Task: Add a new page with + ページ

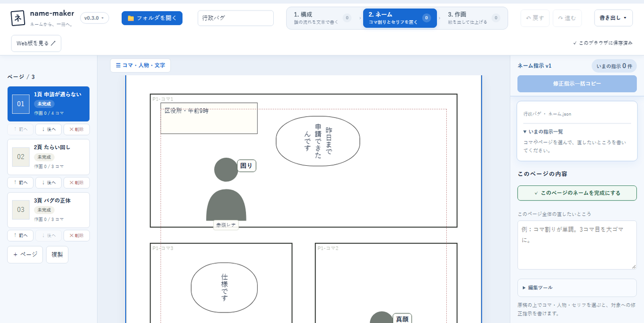Action: pos(25,254)
